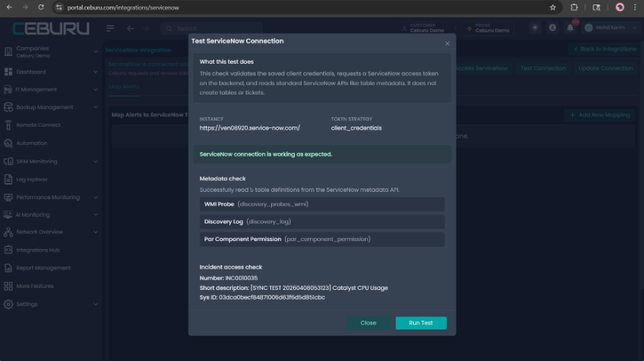Expand the SIEM Monitoring chevron
The height and width of the screenshot is (361, 644).
click(x=95, y=161)
